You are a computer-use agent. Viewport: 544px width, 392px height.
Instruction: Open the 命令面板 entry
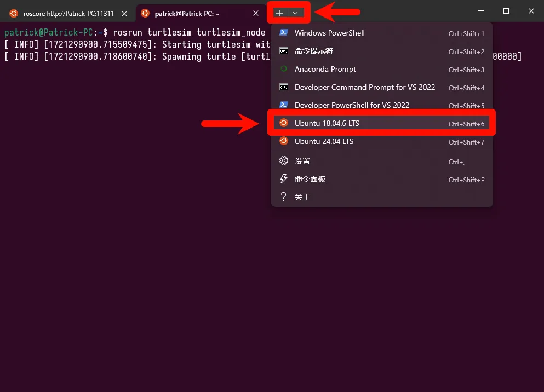pyautogui.click(x=382, y=179)
